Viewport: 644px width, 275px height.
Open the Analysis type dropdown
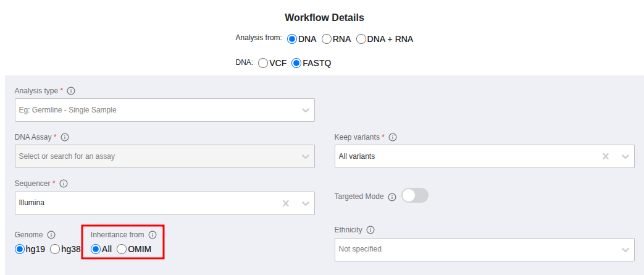tap(164, 110)
